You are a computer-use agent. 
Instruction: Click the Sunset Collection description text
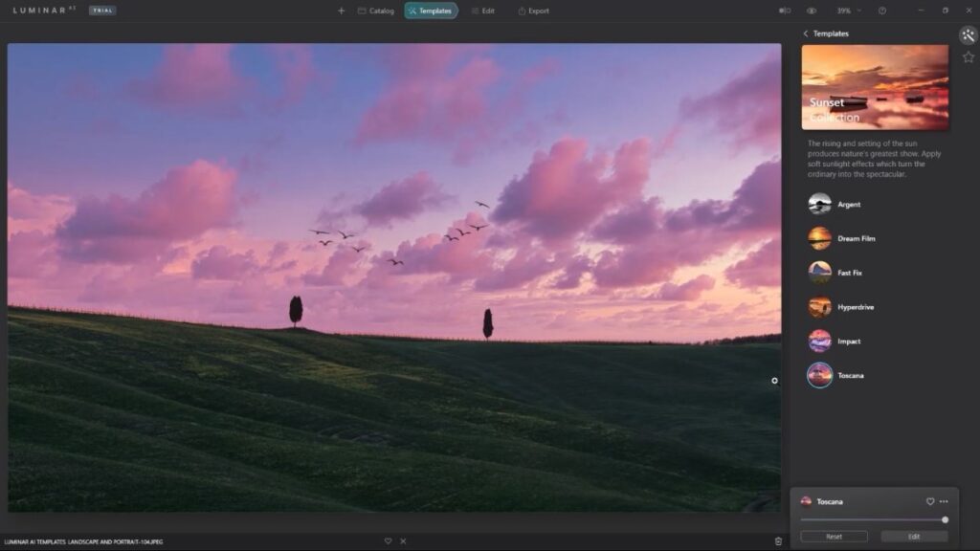(x=874, y=159)
